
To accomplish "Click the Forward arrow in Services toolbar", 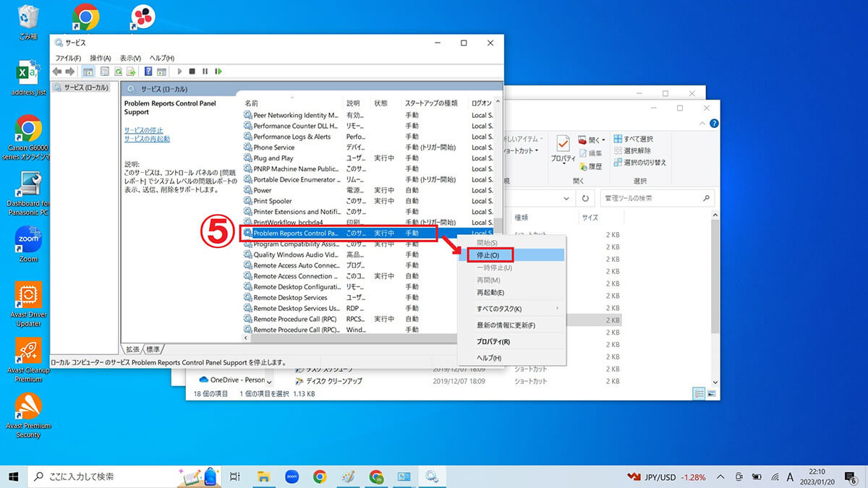I will [70, 72].
